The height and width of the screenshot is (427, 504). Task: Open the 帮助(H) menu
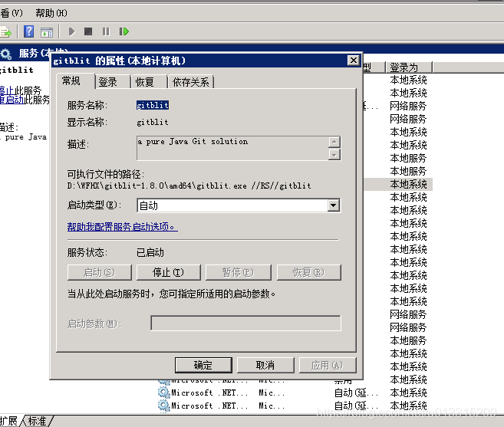pos(51,13)
